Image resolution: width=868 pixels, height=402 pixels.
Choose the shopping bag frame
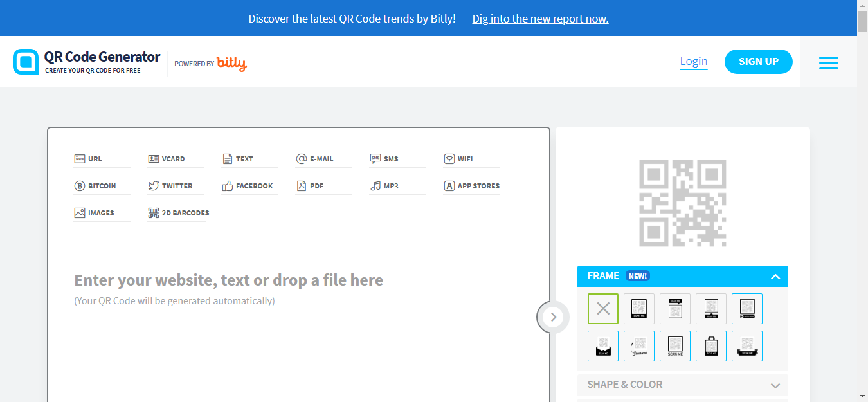[711, 346]
